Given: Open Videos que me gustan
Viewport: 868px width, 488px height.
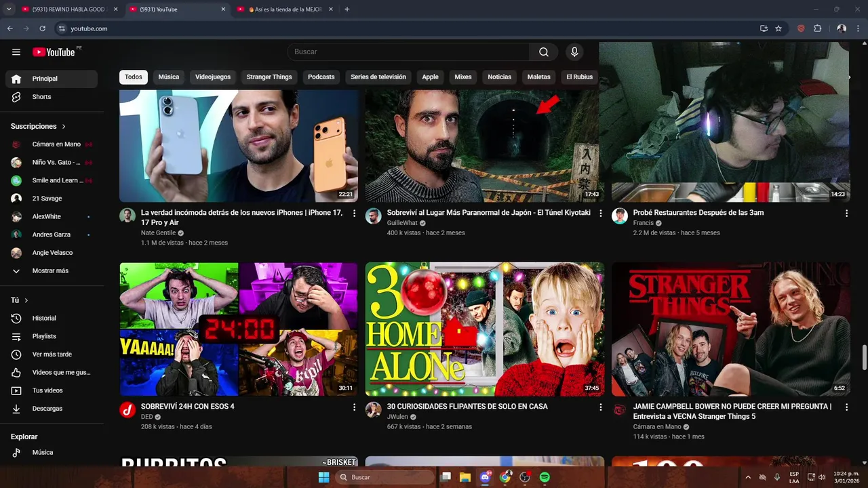Looking at the screenshot, I should pos(52,372).
